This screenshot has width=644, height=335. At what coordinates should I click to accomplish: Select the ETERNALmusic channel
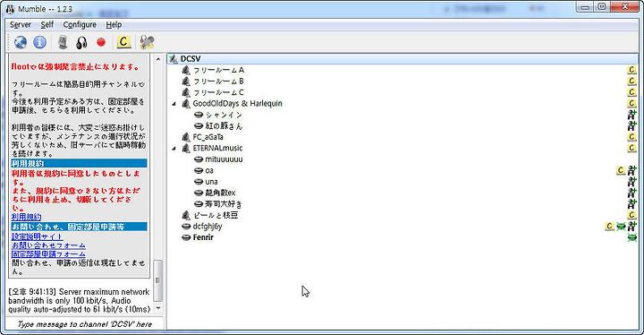217,148
